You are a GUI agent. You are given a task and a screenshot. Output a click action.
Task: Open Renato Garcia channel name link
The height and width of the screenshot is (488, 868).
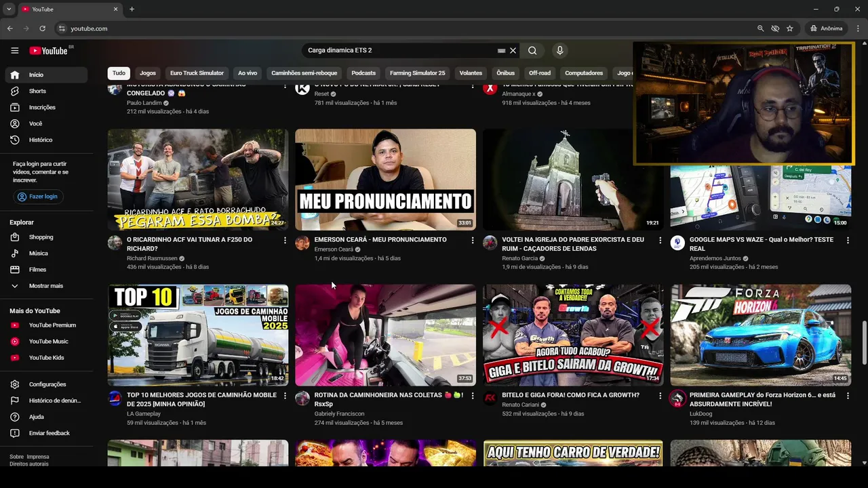pyautogui.click(x=519, y=258)
